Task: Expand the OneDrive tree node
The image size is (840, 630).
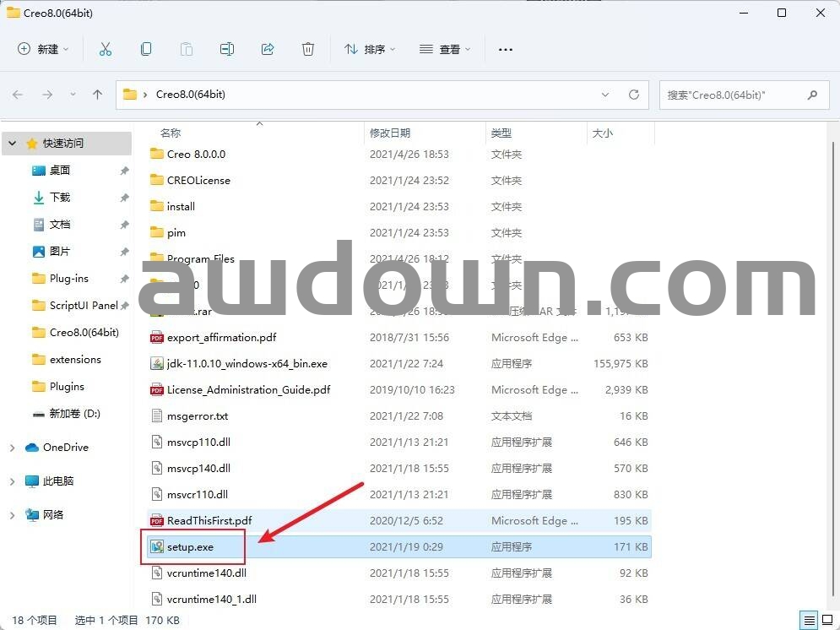Action: click(x=12, y=448)
